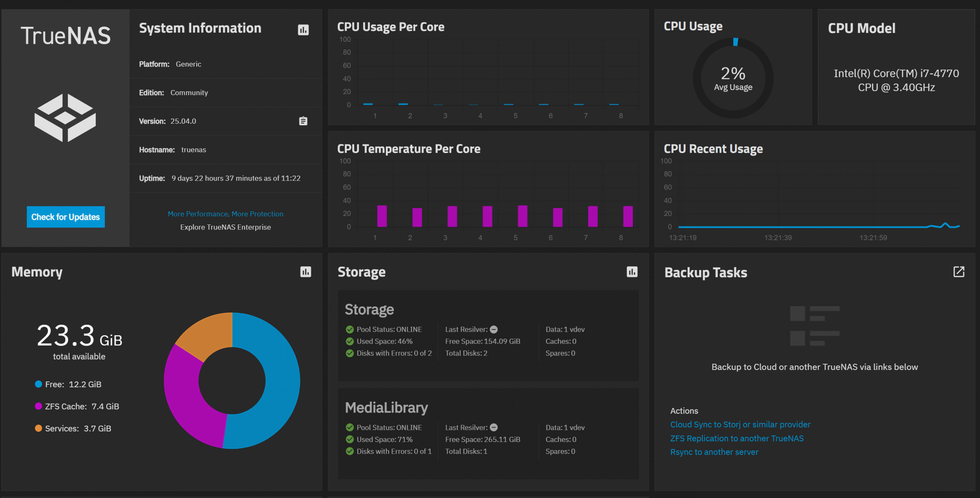Open ZFS Replication to another TrueNAS
This screenshot has height=498, width=980.
(737, 438)
